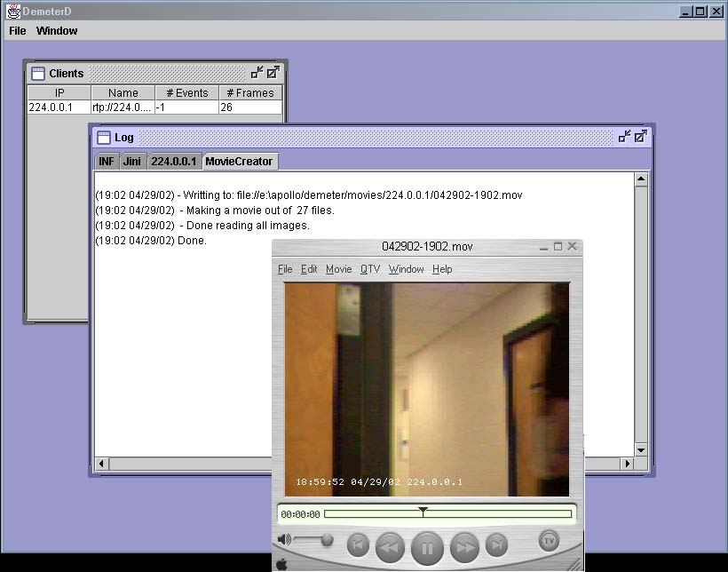Viewport: 728px width, 572px height.
Task: Select the MovieCreator log tab
Action: pyautogui.click(x=239, y=162)
